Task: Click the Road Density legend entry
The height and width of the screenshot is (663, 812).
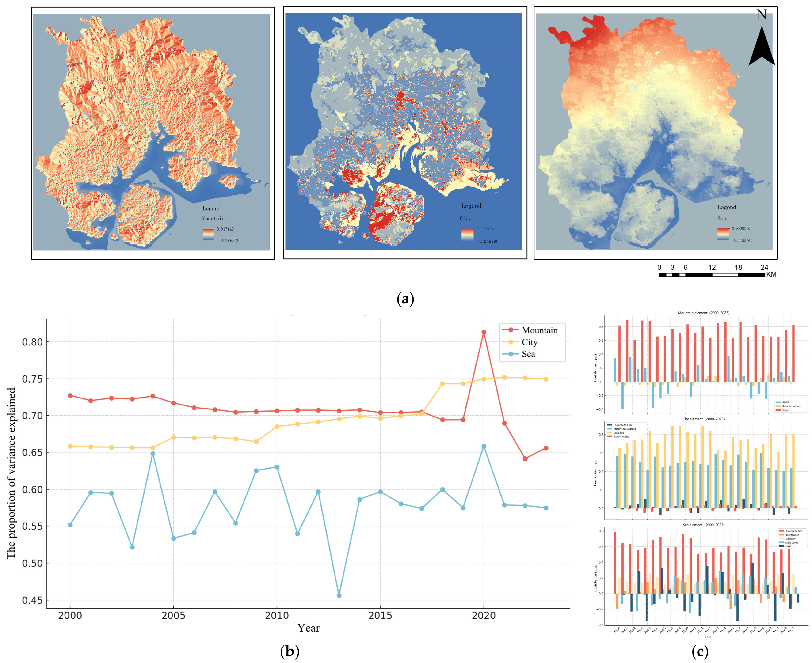Action: (618, 436)
